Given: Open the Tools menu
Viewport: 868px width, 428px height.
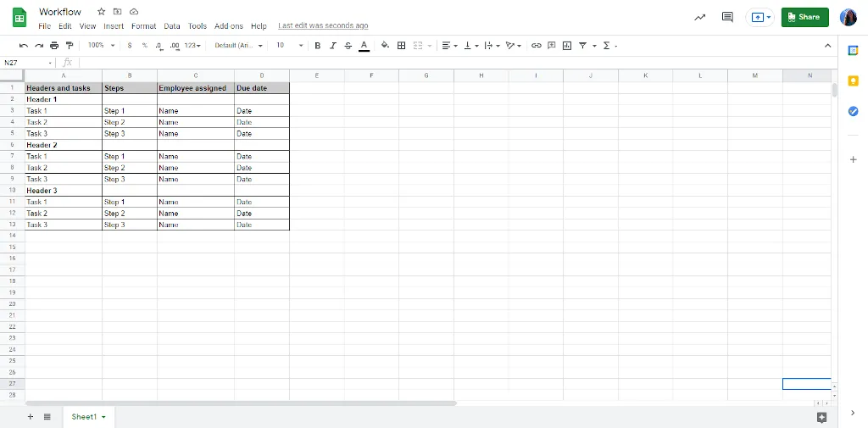Looking at the screenshot, I should (x=197, y=26).
